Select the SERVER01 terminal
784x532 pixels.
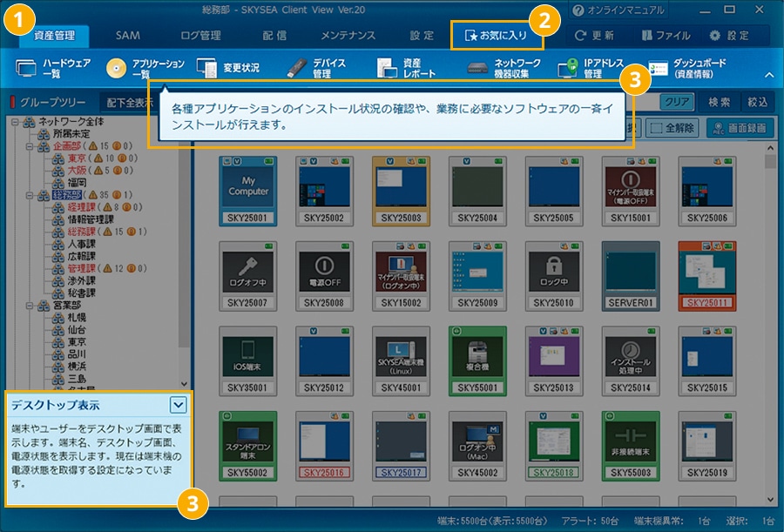click(631, 276)
